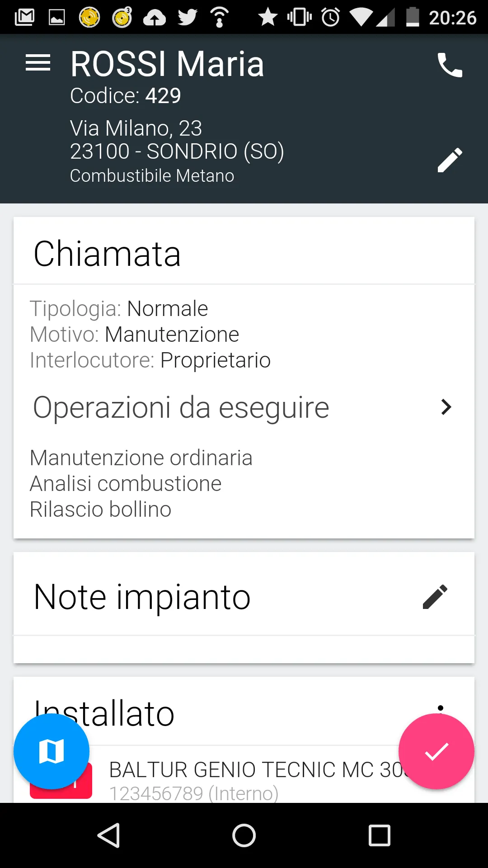Tap the ROSSI Maria customer name
Image resolution: width=488 pixels, height=868 pixels.
click(167, 64)
